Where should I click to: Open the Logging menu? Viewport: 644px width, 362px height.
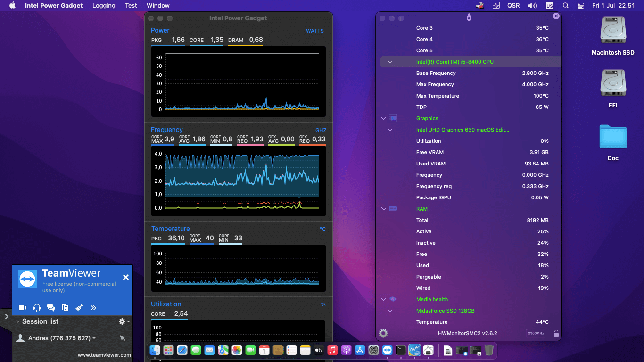[x=104, y=6]
